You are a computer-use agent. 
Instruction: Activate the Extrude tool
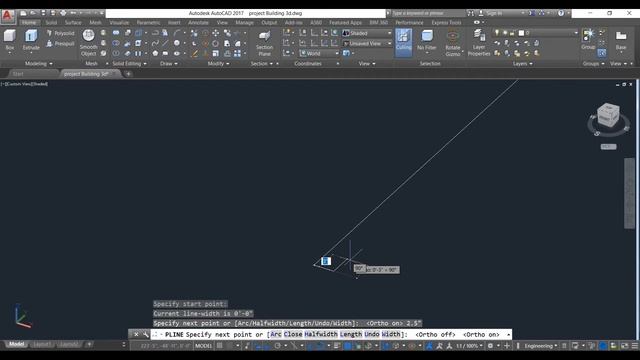coord(31,40)
